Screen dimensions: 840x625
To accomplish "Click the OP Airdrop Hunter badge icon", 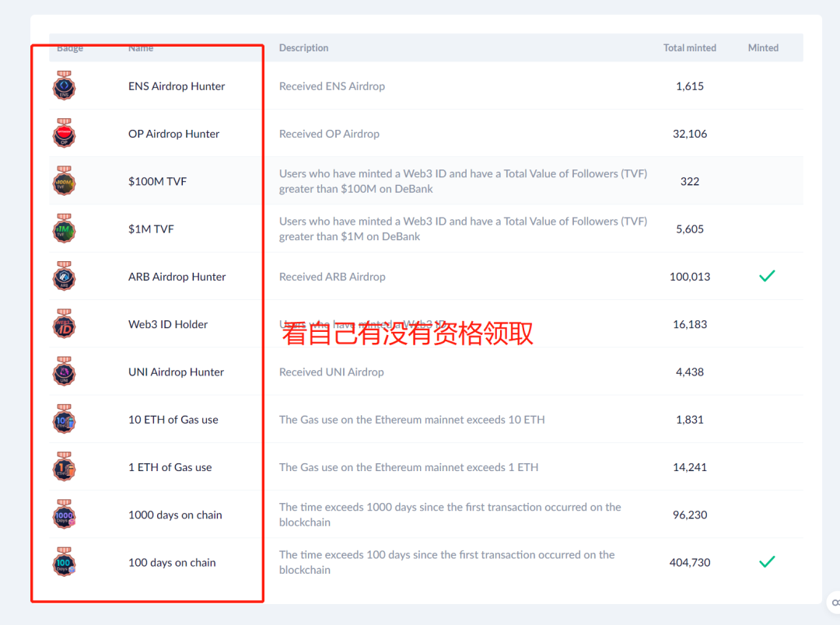I will (64, 133).
